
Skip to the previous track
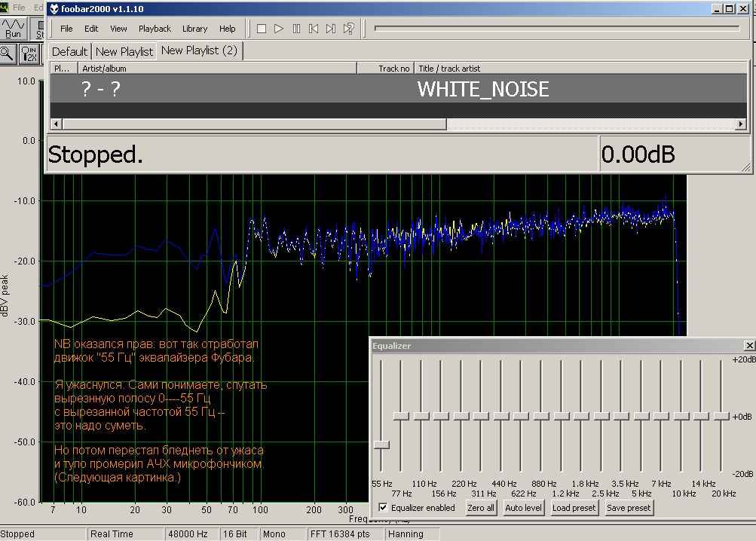pos(314,29)
